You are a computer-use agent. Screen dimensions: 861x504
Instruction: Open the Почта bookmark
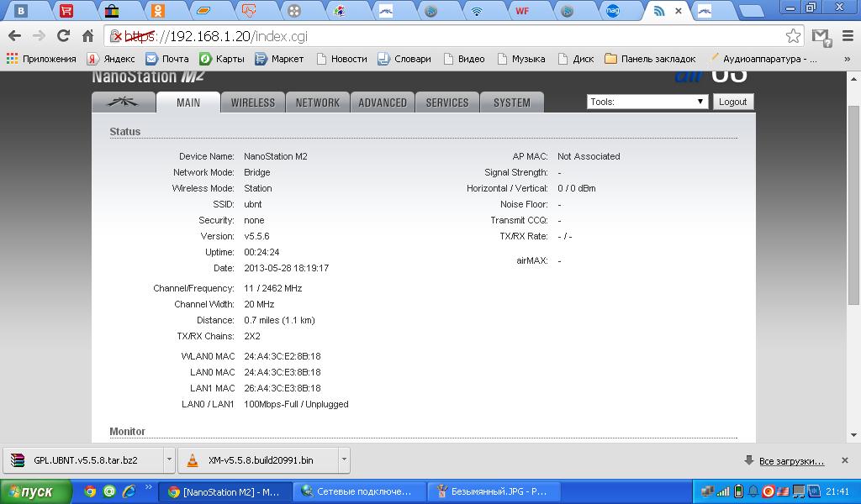pos(167,59)
